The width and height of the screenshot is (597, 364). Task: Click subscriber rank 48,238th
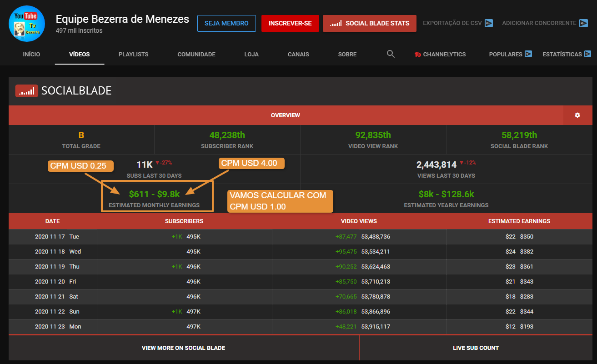pyautogui.click(x=227, y=135)
